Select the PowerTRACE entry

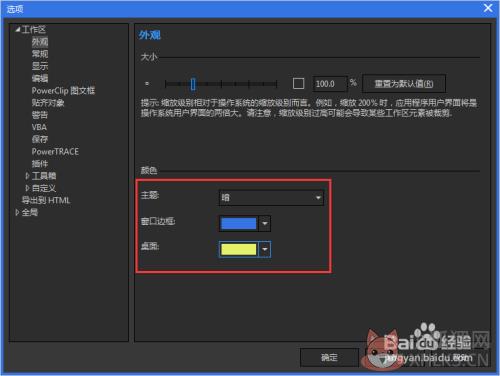(55, 152)
